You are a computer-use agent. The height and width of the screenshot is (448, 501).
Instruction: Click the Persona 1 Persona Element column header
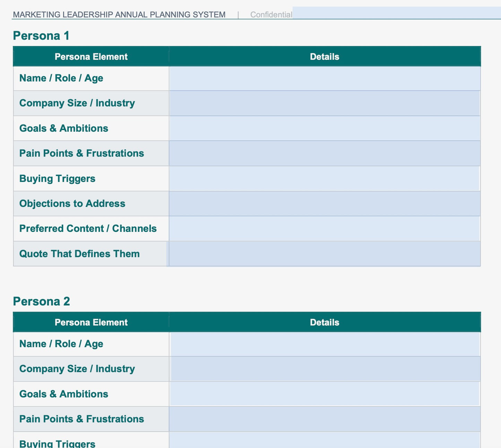[x=91, y=56]
